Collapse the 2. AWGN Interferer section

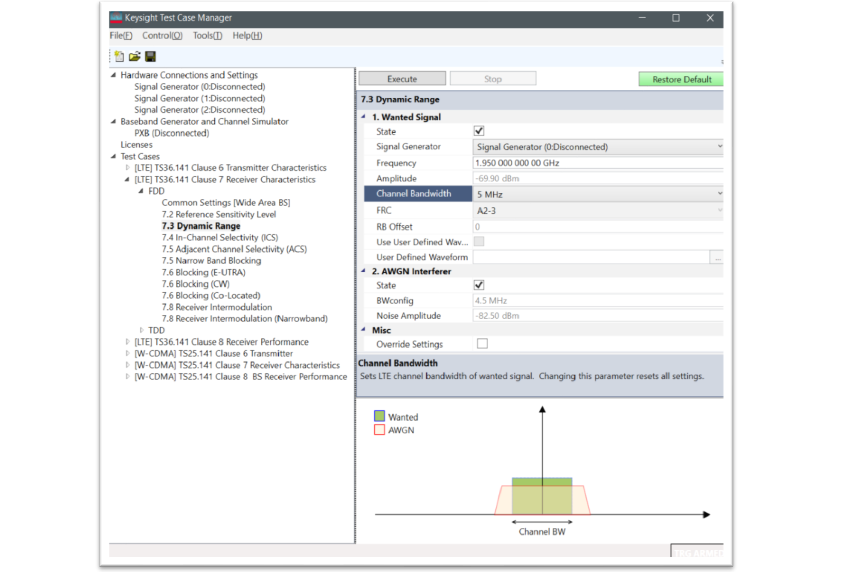pyautogui.click(x=364, y=271)
